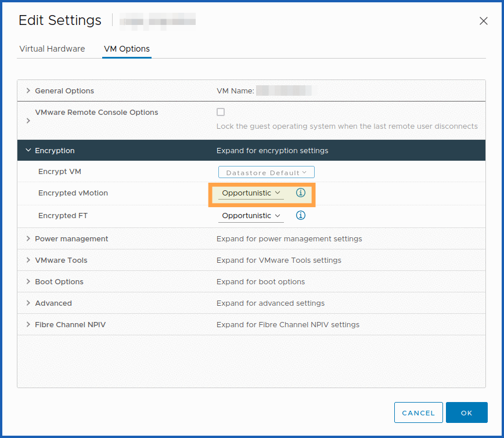Viewport: 504px width, 438px height.
Task: Close the Edit Settings dialog
Action: (x=484, y=21)
